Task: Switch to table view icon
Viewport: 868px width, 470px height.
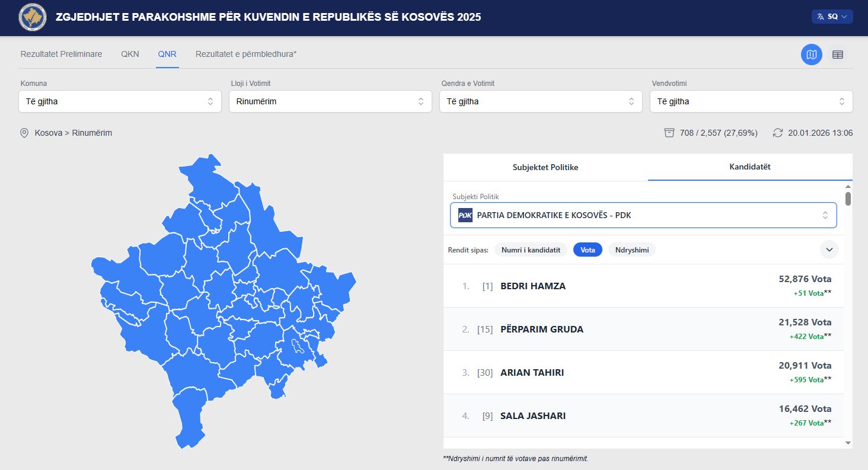Action: click(x=837, y=55)
